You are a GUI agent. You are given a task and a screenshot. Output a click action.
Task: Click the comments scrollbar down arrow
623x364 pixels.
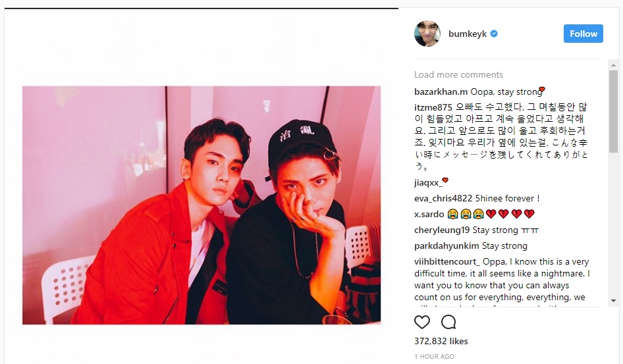pyautogui.click(x=614, y=301)
